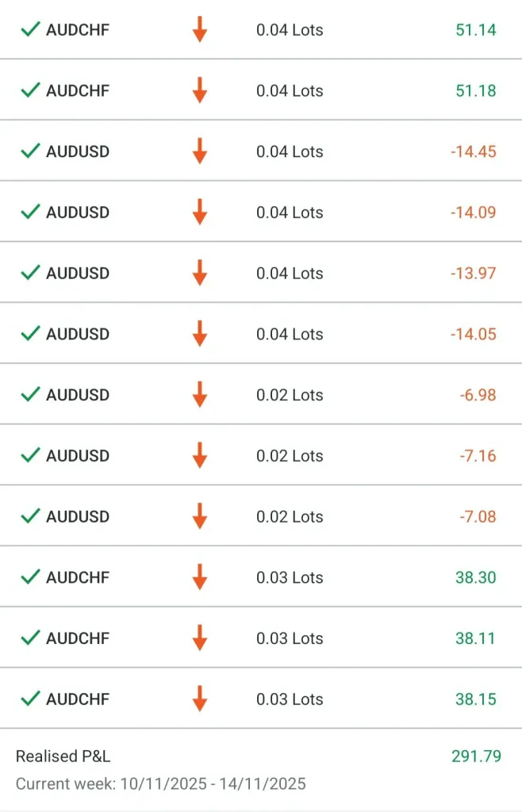Click the checkmark on the -14.05 AUDUSD row
Image resolution: width=522 pixels, height=812 pixels.
[x=30, y=334]
